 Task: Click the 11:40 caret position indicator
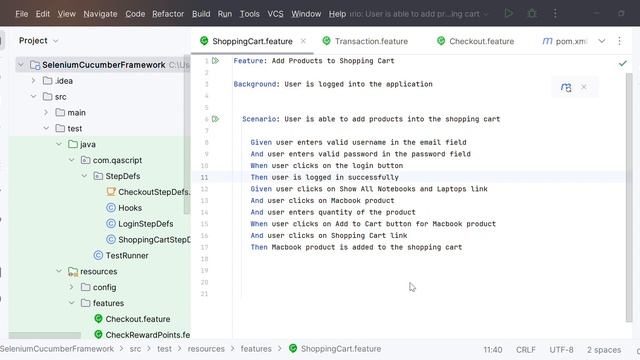click(493, 350)
